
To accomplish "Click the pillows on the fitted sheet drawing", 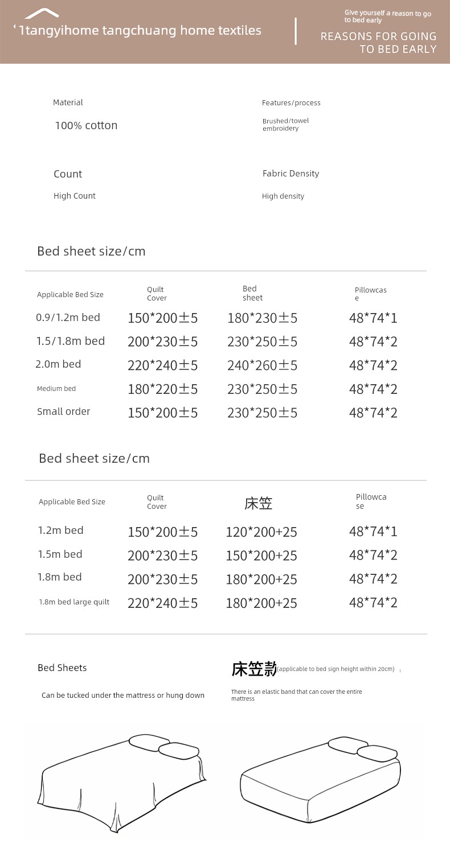I will [363, 749].
